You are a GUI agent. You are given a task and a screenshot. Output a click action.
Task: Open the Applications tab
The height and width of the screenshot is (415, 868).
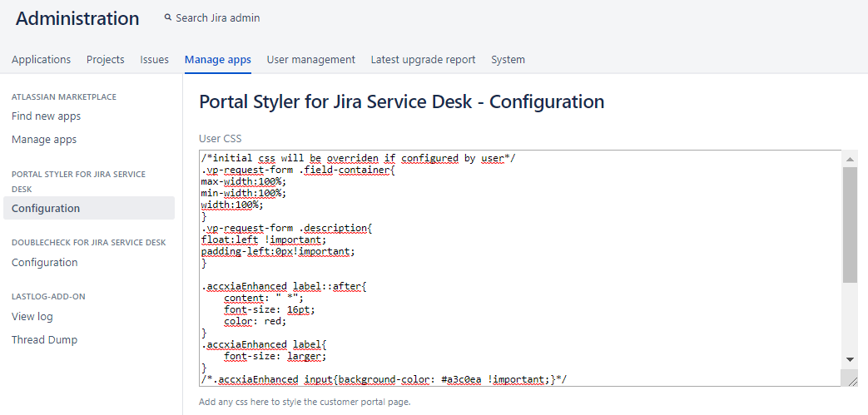[x=41, y=59]
